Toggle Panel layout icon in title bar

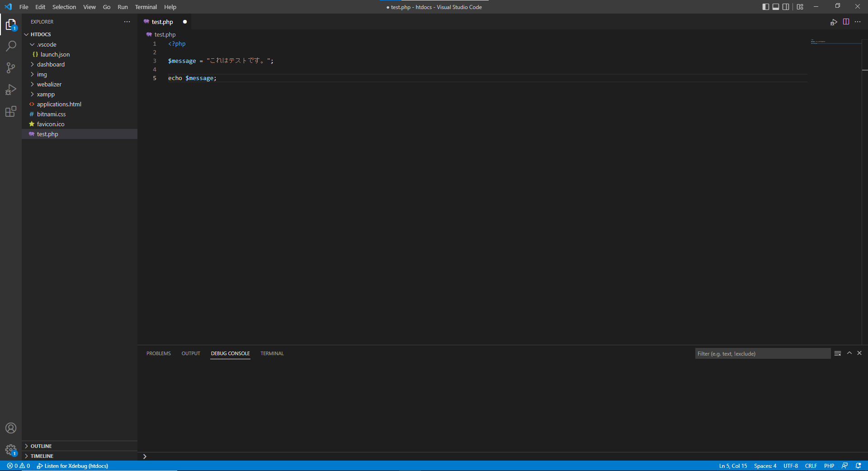[x=776, y=7]
